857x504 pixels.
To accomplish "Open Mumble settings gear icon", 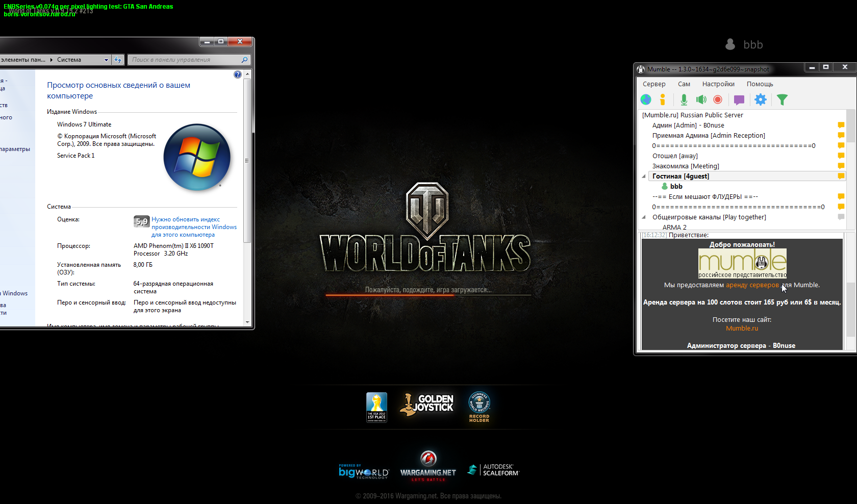I will [760, 99].
